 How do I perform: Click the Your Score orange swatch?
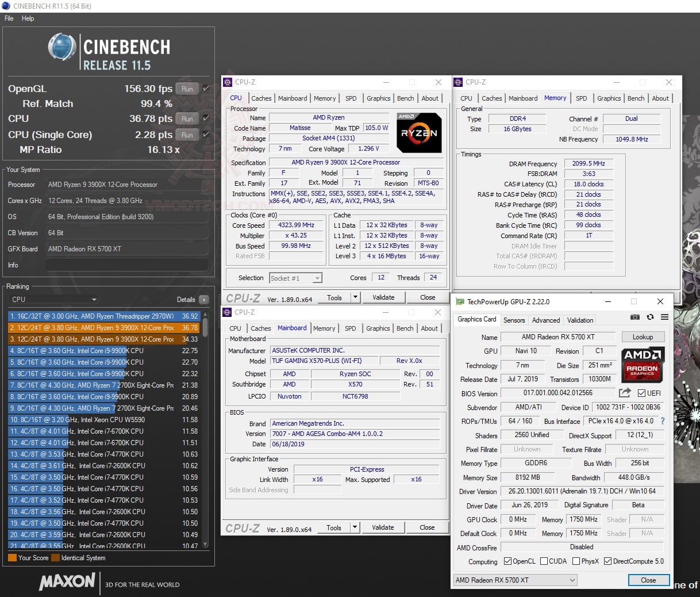point(12,558)
